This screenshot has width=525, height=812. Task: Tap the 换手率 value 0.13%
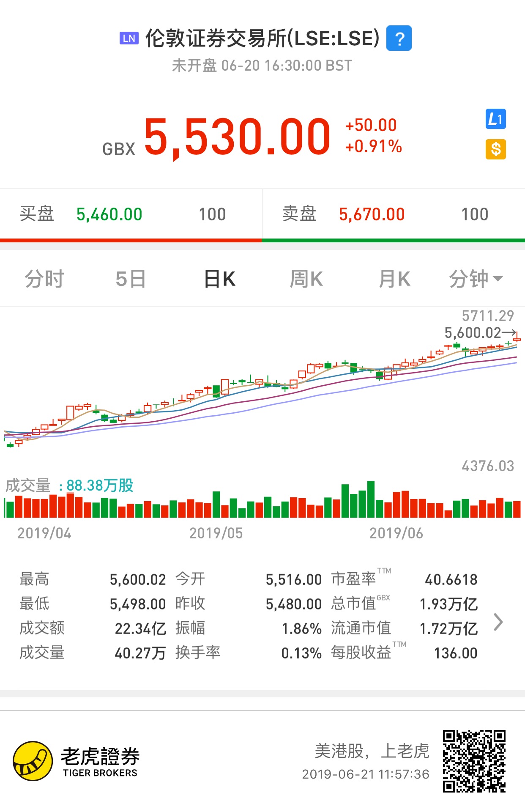302,653
